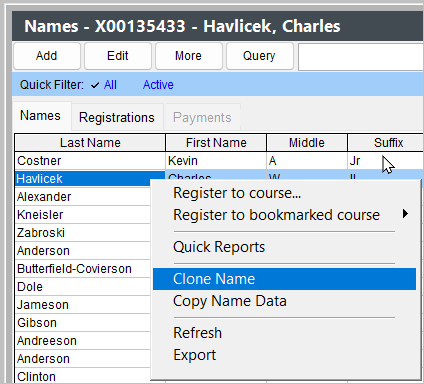424x384 pixels.
Task: Sort by Middle column header
Action: pyautogui.click(x=307, y=143)
